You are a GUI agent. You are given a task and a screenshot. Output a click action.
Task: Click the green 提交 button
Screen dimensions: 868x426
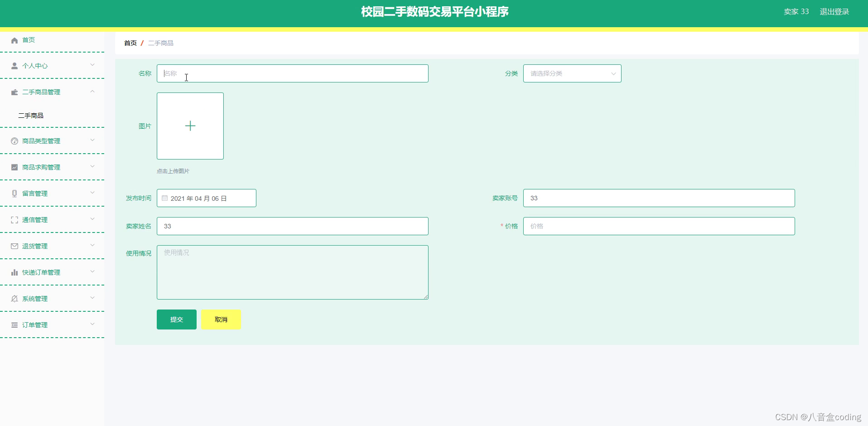coord(177,319)
